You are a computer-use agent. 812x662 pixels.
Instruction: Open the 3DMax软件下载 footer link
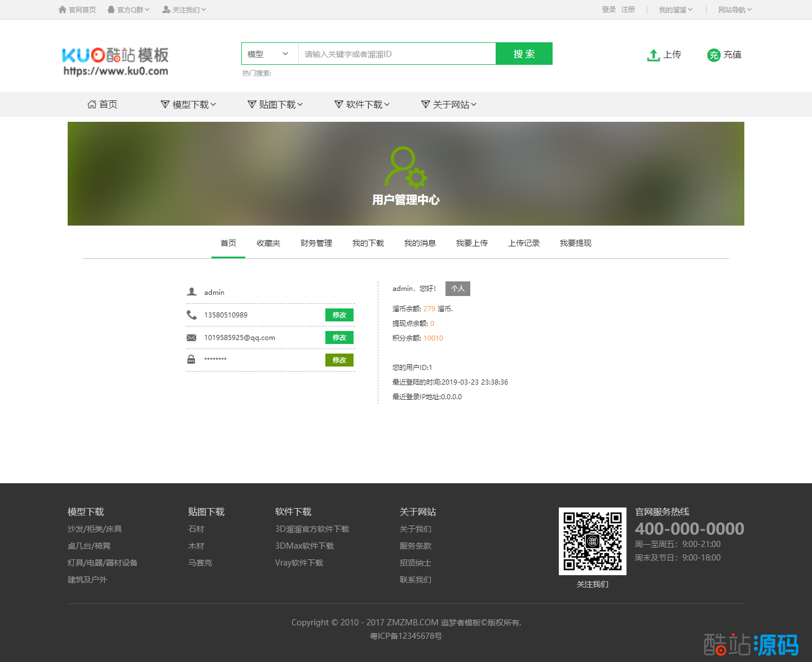point(304,546)
